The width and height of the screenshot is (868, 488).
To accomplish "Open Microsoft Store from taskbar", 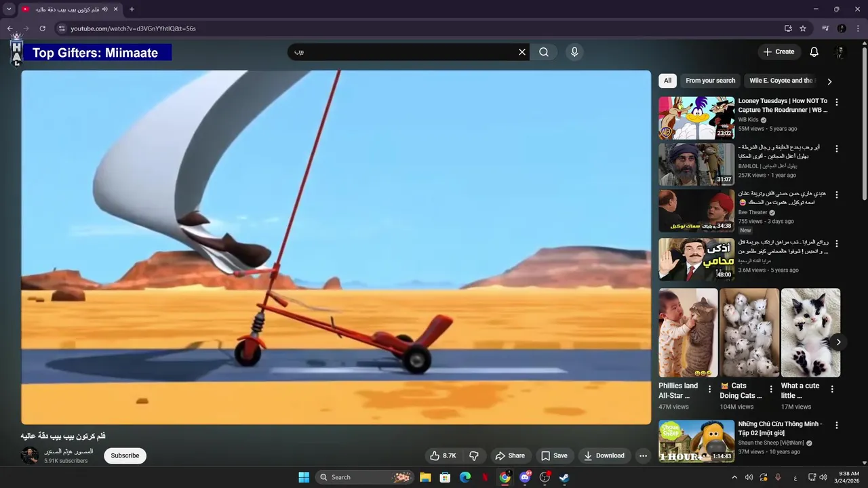I will [x=445, y=477].
